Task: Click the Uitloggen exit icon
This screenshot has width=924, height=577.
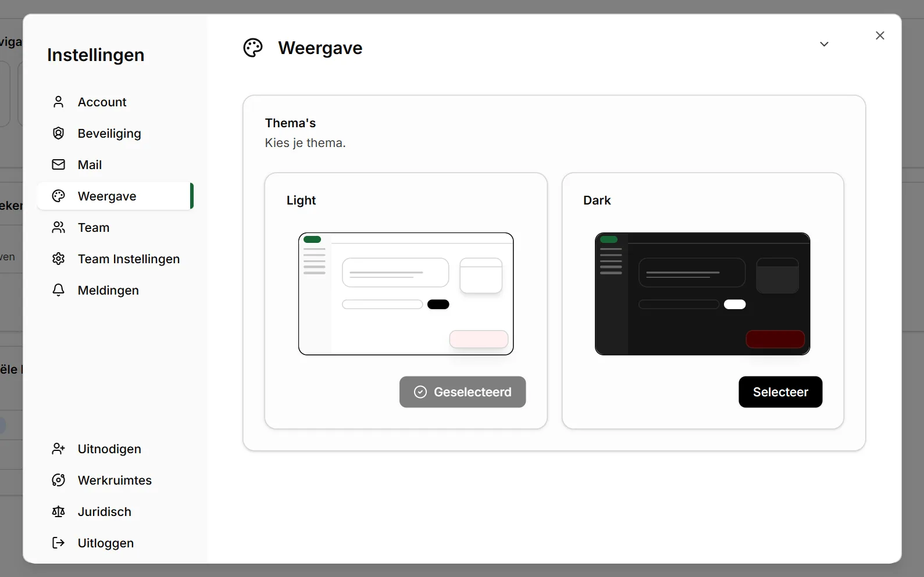Action: point(58,543)
